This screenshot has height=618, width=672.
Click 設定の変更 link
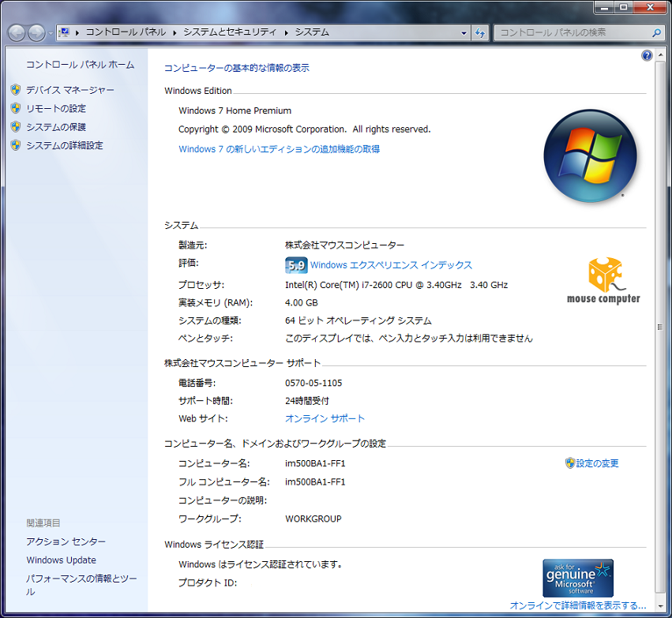pyautogui.click(x=597, y=463)
